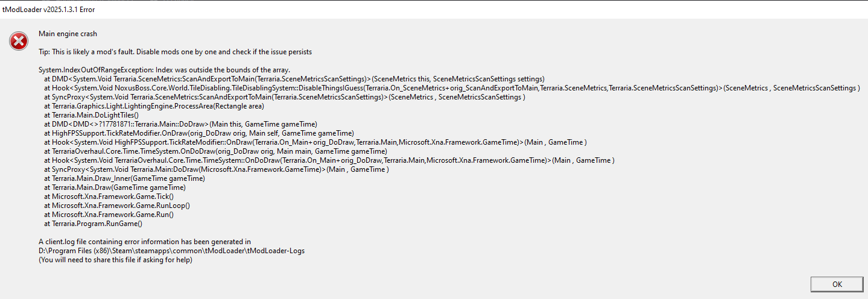Click the tip about disabling mods
Image resolution: width=868 pixels, height=299 pixels.
[175, 52]
